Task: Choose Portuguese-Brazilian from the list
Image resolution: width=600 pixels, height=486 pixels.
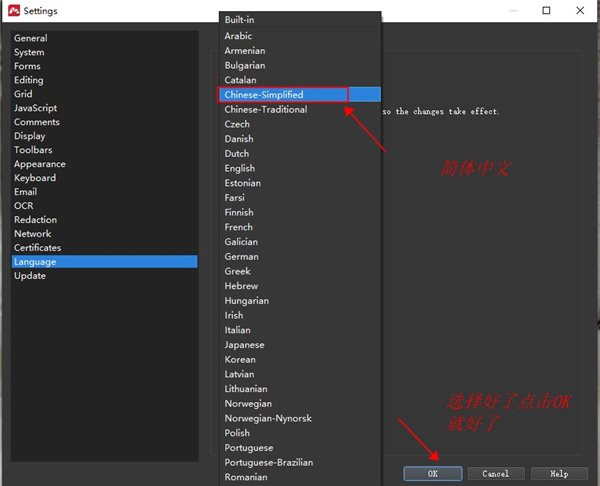Action: 269,463
